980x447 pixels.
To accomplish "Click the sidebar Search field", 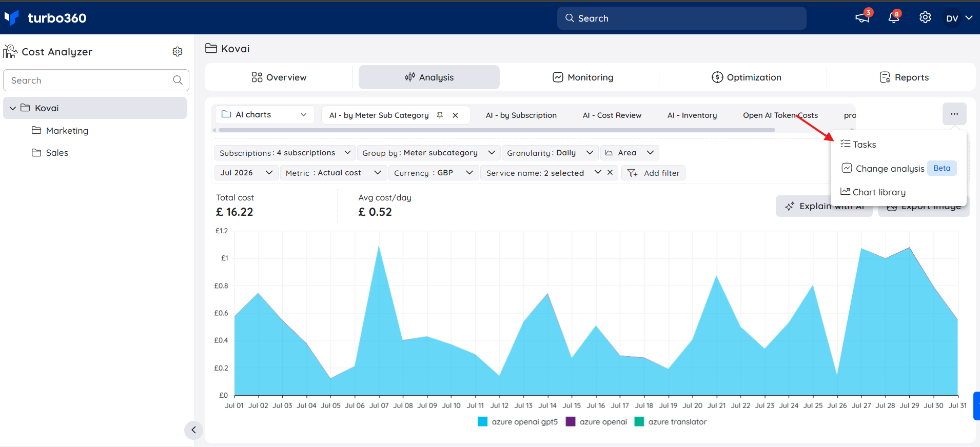I will [x=96, y=80].
